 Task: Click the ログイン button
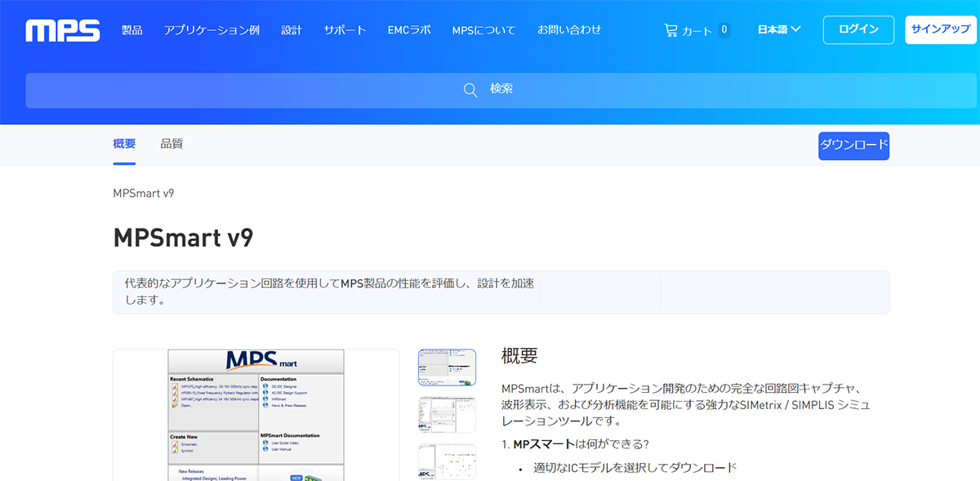pyautogui.click(x=858, y=29)
